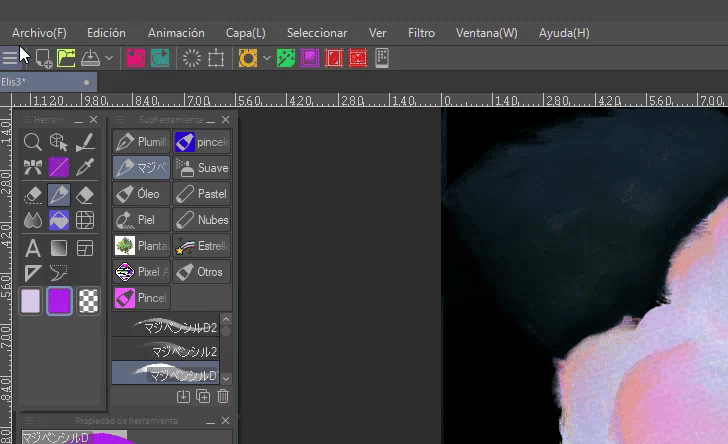Select the Balloon/correct line tool
728x444 pixels.
pos(58,273)
